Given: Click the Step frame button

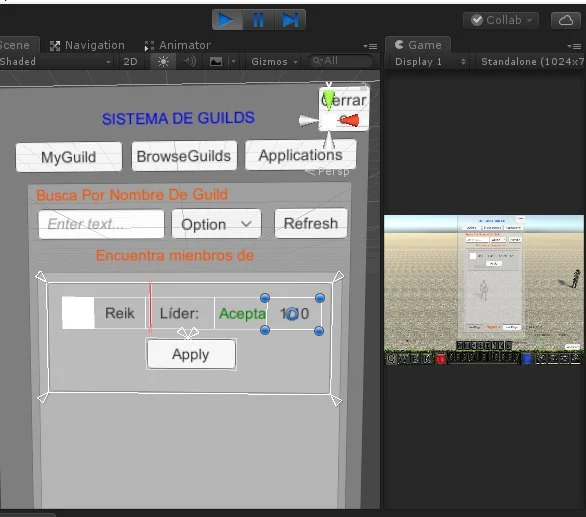Looking at the screenshot, I should 290,20.
